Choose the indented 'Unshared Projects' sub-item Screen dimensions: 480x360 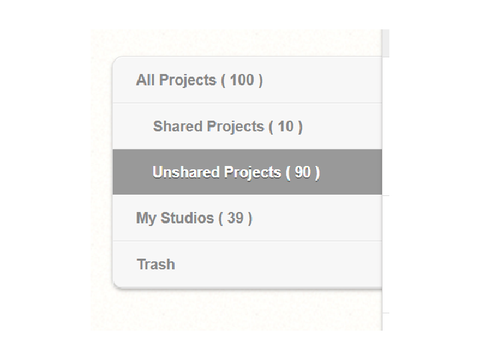pos(217,172)
